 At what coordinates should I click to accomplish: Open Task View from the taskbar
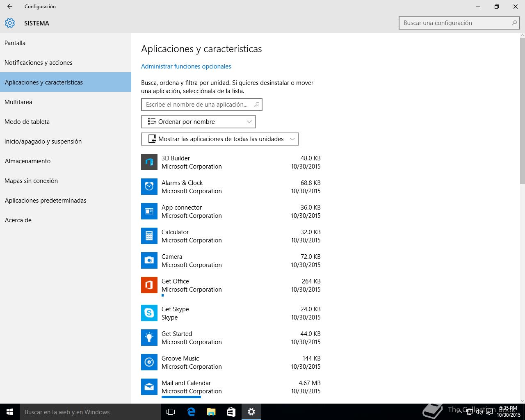(x=171, y=412)
